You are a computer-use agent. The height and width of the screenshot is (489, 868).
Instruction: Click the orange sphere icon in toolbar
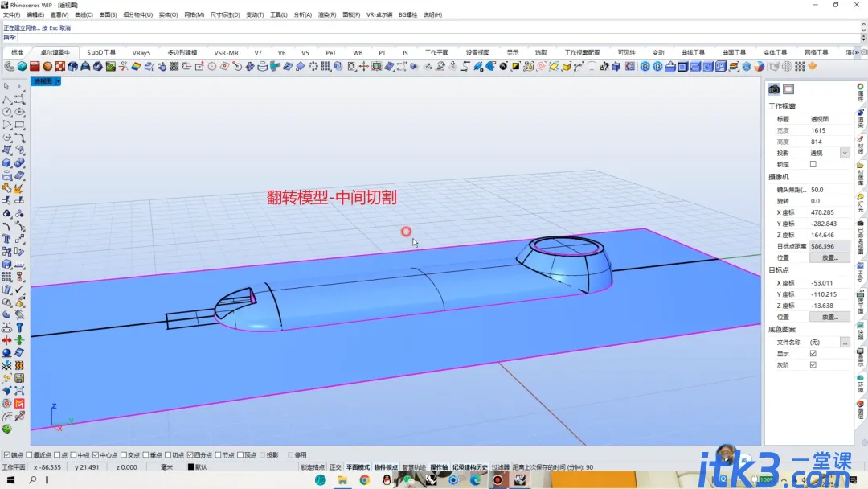pyautogui.click(x=47, y=67)
